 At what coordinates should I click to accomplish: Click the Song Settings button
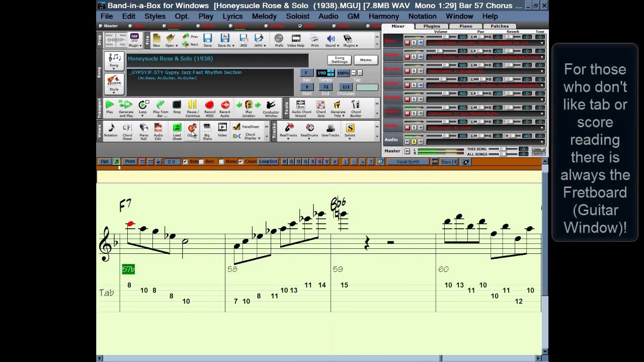point(340,60)
